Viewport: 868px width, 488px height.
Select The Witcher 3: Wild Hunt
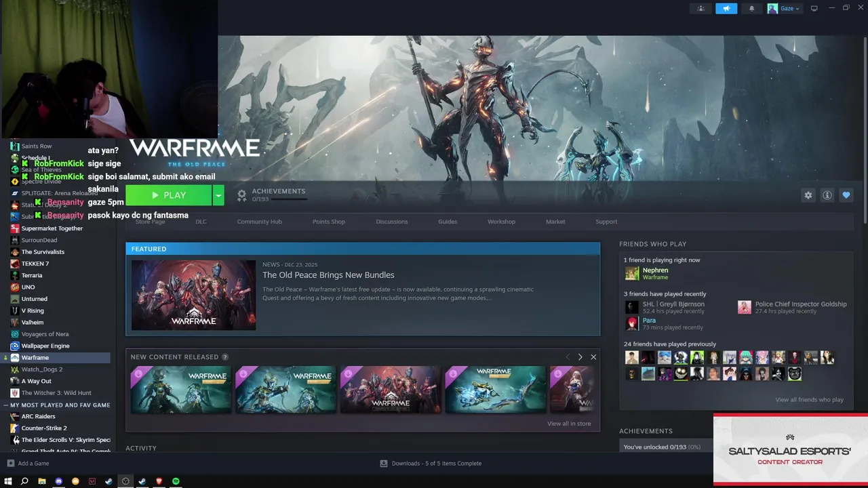point(56,393)
